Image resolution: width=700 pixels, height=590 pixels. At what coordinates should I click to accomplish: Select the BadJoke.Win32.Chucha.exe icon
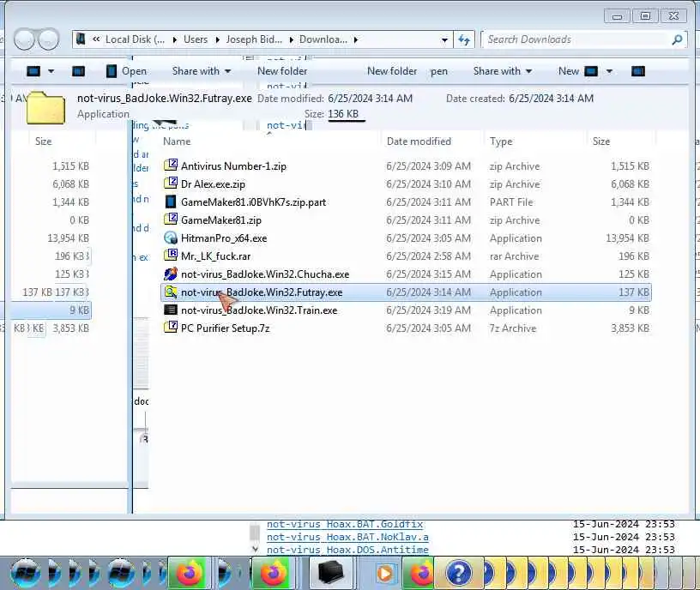pyautogui.click(x=171, y=274)
